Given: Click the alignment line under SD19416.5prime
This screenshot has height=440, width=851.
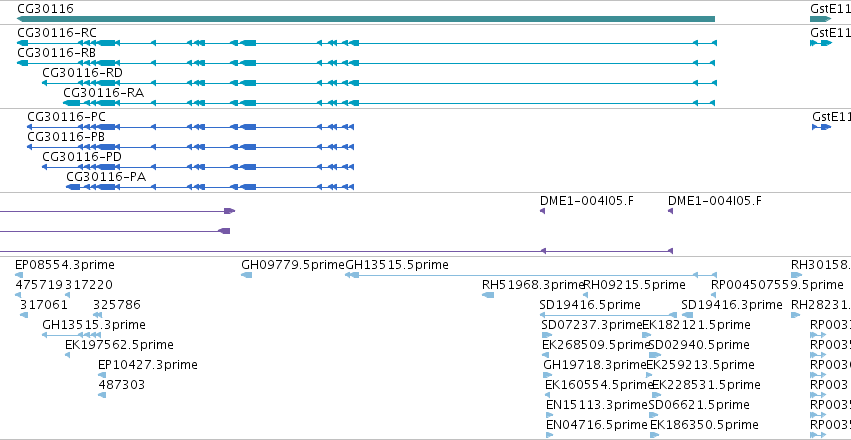Looking at the screenshot, I should [608, 315].
